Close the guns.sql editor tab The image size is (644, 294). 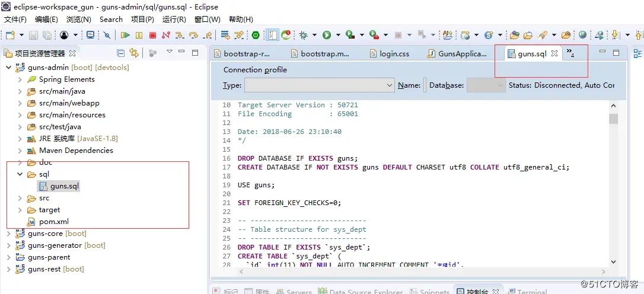click(x=554, y=53)
